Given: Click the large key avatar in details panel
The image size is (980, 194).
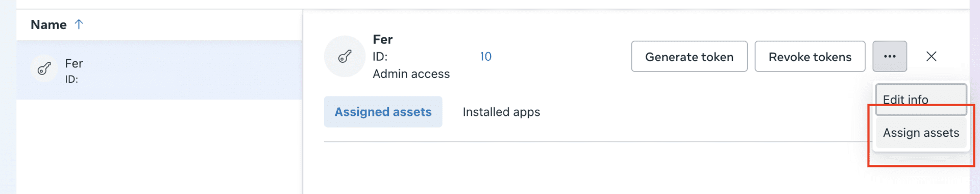Looking at the screenshot, I should point(345,56).
